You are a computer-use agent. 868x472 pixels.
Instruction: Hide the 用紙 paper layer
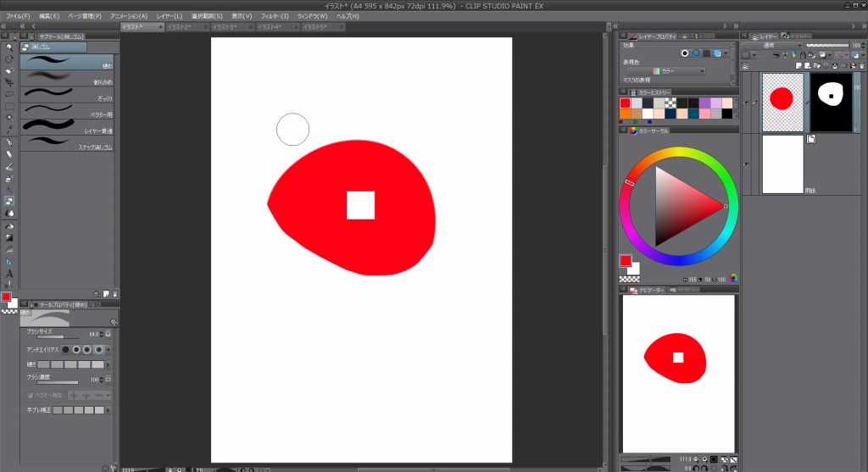click(746, 164)
